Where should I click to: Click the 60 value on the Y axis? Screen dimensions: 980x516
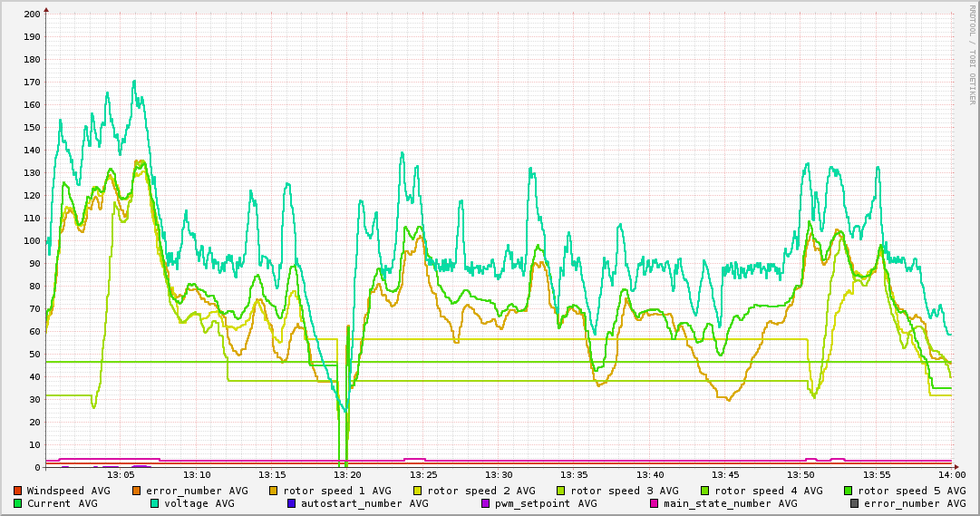pyautogui.click(x=34, y=332)
